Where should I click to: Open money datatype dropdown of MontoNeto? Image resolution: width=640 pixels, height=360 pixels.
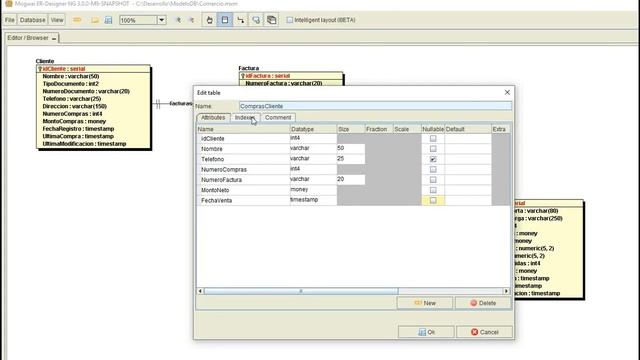coord(313,190)
